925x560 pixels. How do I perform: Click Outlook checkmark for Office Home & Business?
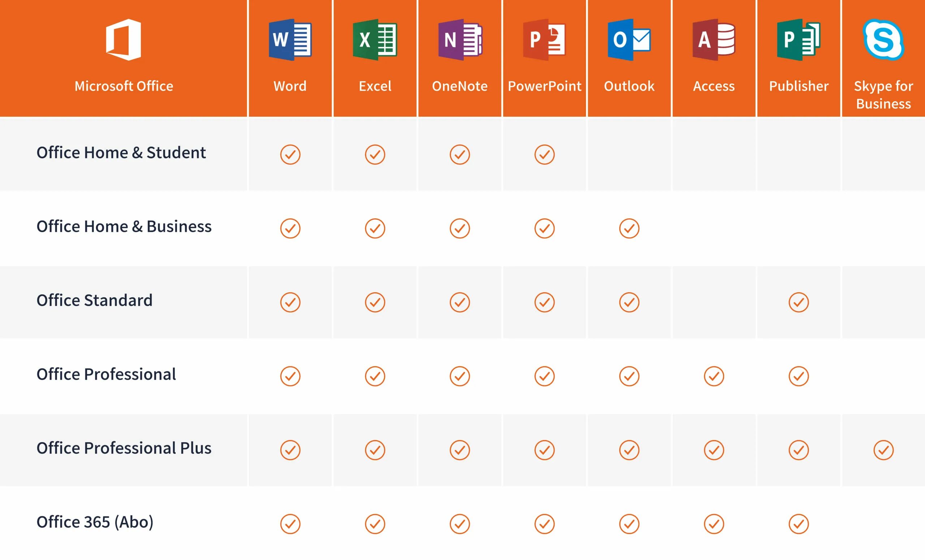629,228
